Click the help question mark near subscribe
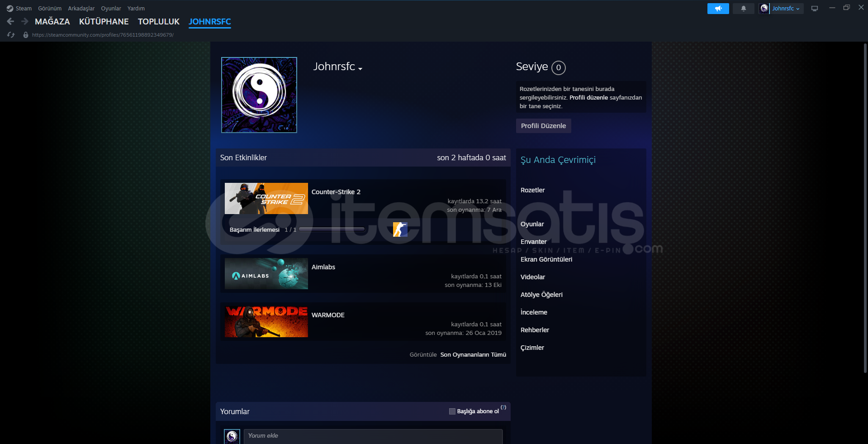 coord(503,407)
